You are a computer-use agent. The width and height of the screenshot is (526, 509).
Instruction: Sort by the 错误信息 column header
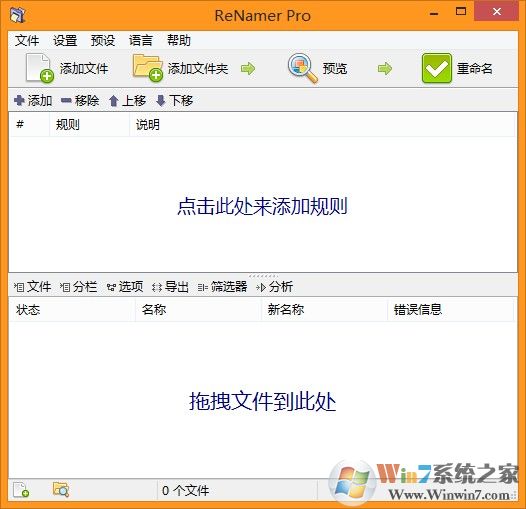point(451,309)
